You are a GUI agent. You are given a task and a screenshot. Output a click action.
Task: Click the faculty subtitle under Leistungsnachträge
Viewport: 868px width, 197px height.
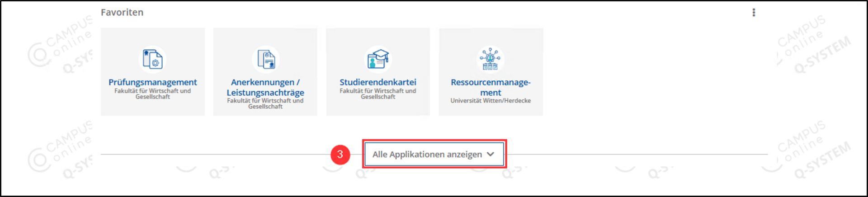click(265, 103)
